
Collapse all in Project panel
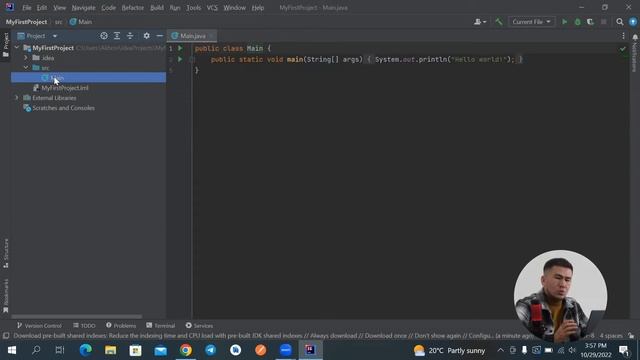130,36
